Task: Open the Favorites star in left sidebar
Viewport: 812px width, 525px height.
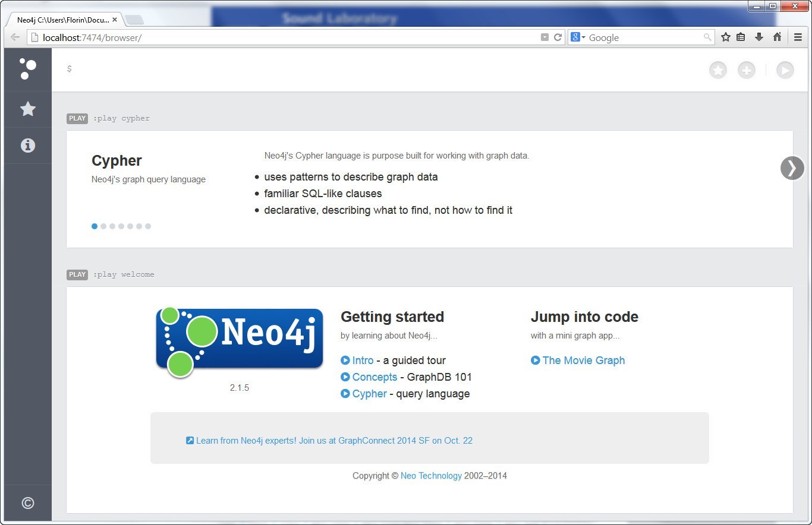Action: (x=28, y=109)
